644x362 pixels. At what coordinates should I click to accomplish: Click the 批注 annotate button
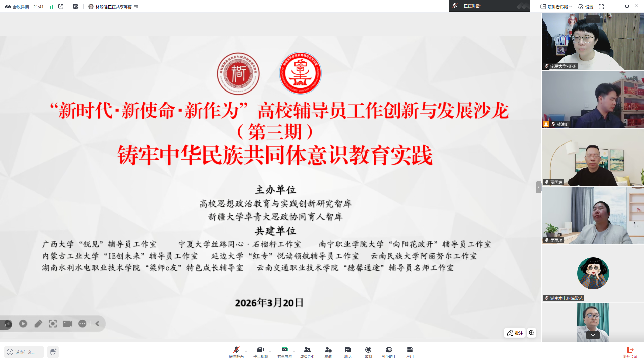coord(515,333)
